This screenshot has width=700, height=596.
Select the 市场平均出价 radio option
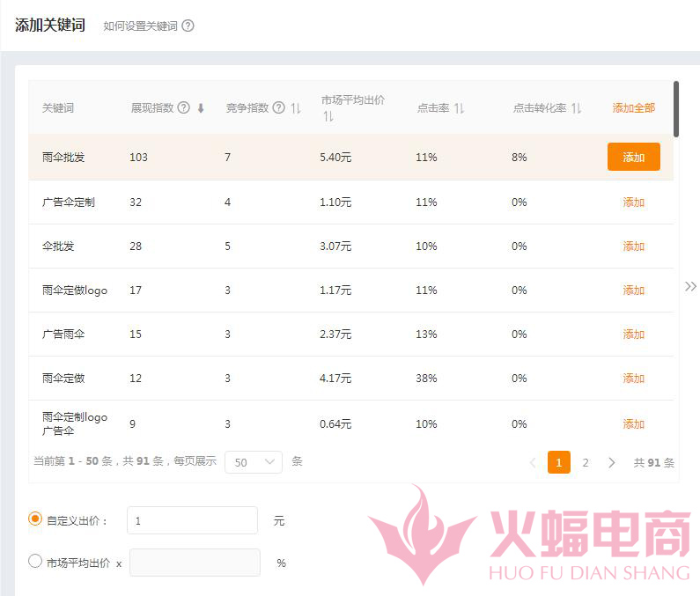35,561
